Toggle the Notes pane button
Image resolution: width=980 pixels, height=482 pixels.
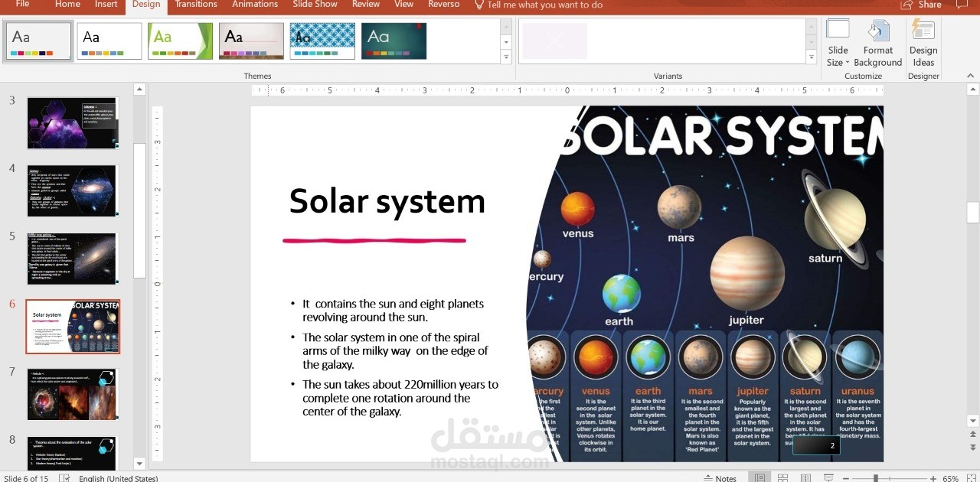pyautogui.click(x=720, y=478)
